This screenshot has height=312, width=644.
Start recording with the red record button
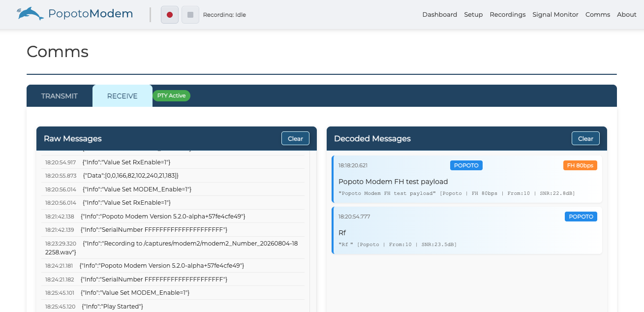[170, 15]
